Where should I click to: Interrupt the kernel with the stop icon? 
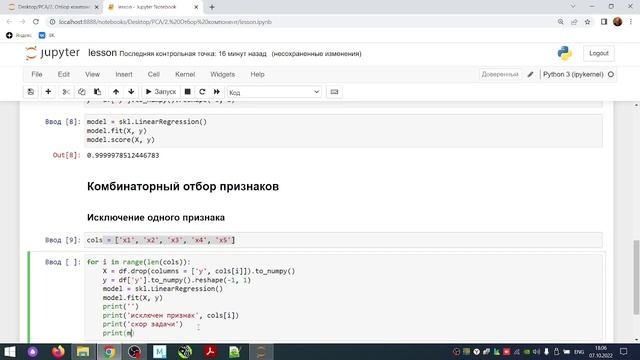pos(187,92)
